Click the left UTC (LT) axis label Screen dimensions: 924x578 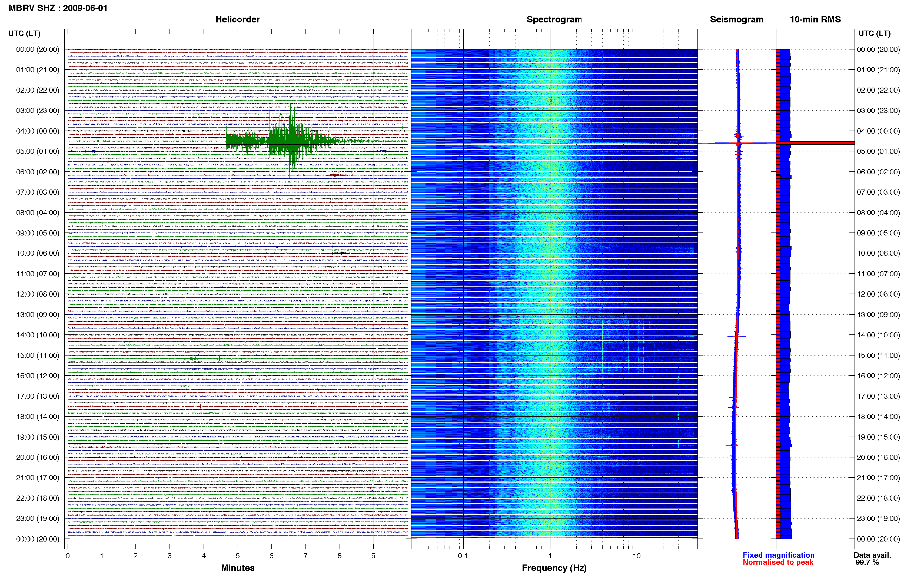[24, 34]
